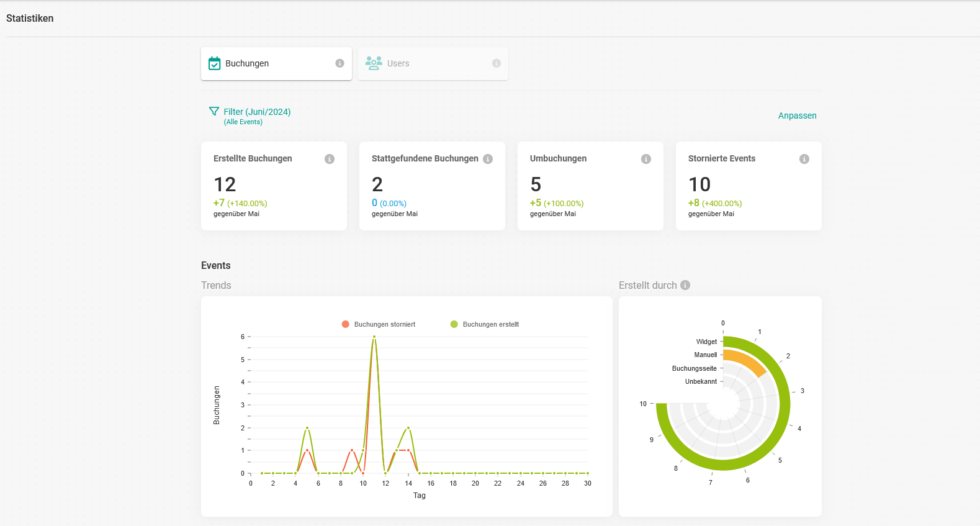This screenshot has height=526, width=980.
Task: Click Stornierte Events value 10
Action: click(x=699, y=184)
